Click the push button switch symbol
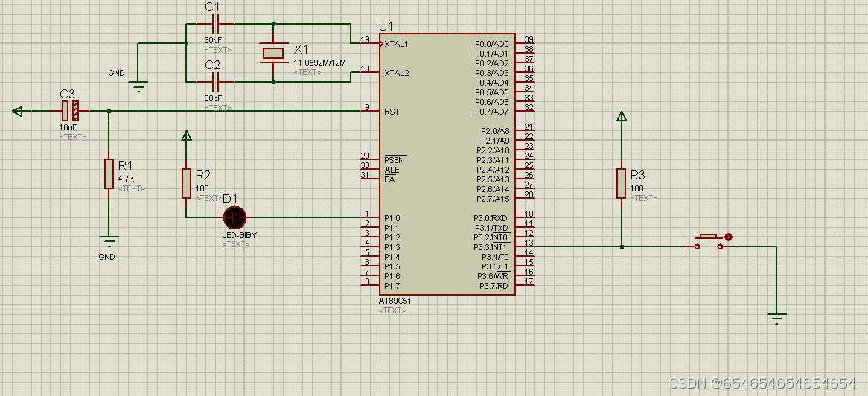Viewport: 868px width, 396px height. pyautogui.click(x=708, y=242)
